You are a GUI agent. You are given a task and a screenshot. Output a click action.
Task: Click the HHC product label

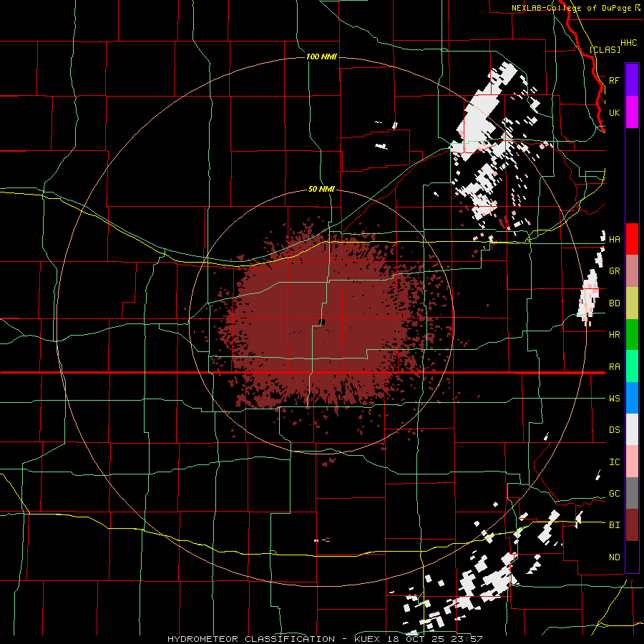click(x=628, y=43)
